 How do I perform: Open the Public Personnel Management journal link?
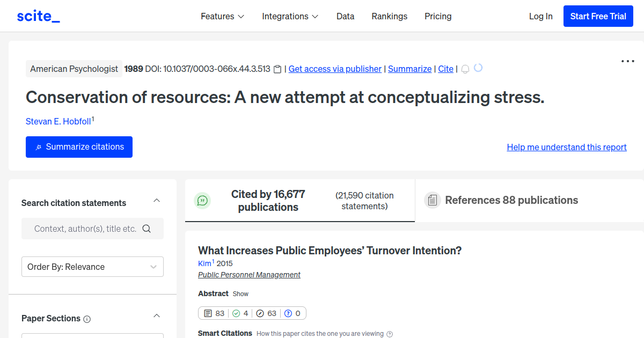point(249,275)
